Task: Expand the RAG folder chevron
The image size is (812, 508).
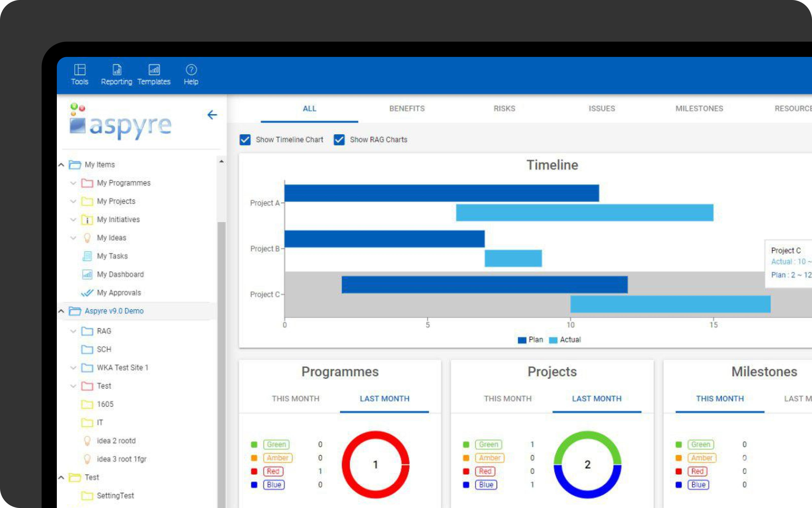Action: tap(73, 331)
